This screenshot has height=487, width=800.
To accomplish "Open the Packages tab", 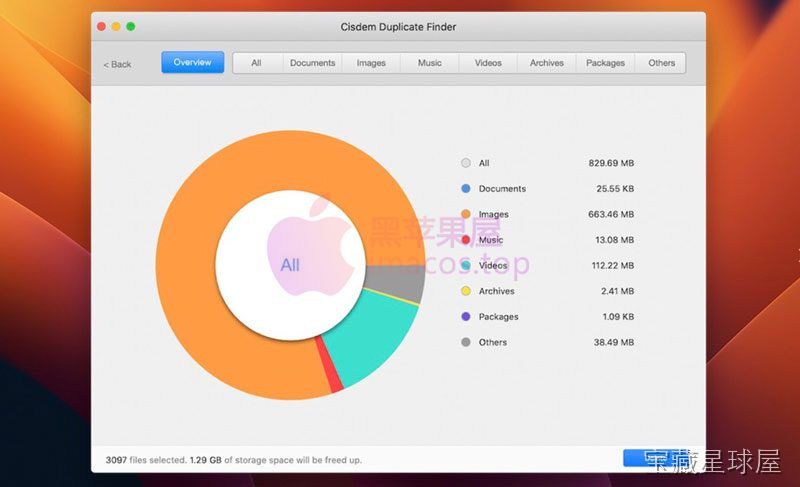I will pyautogui.click(x=605, y=63).
